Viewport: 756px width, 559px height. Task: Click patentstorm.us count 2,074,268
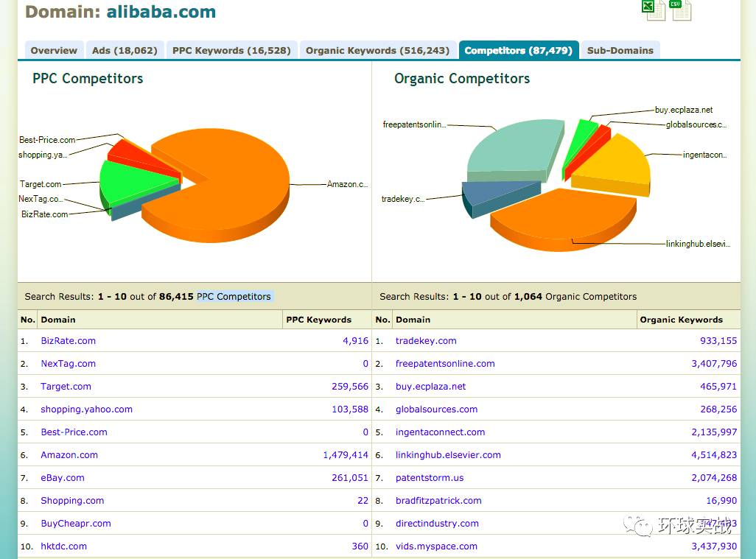coord(714,477)
